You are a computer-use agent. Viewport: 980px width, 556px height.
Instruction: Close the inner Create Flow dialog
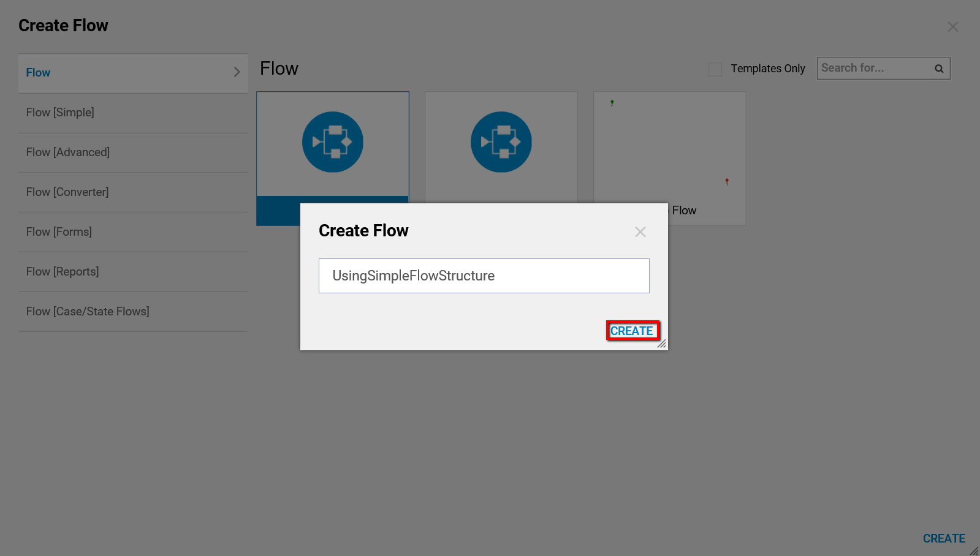(x=640, y=232)
